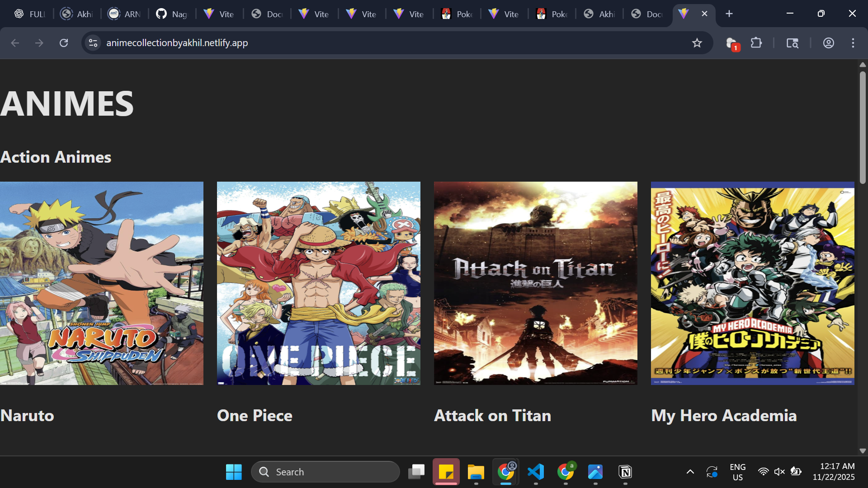
Task: Unmute the speaker in the system tray
Action: [779, 471]
